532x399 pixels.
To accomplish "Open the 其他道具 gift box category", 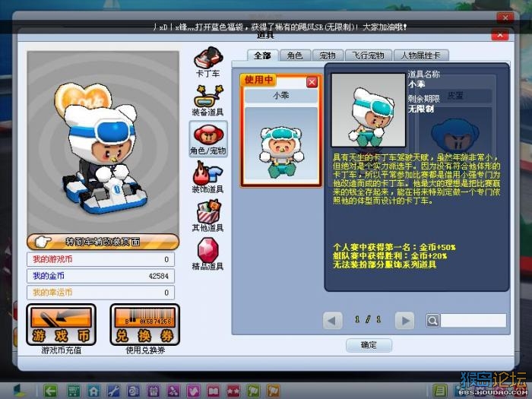I will tap(208, 216).
